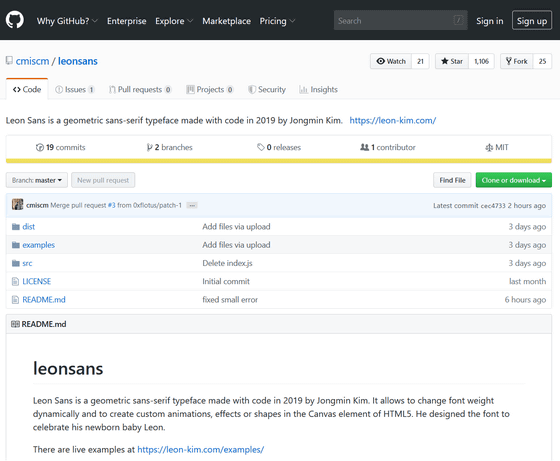
Task: Open pull request #3 link
Action: [111, 205]
